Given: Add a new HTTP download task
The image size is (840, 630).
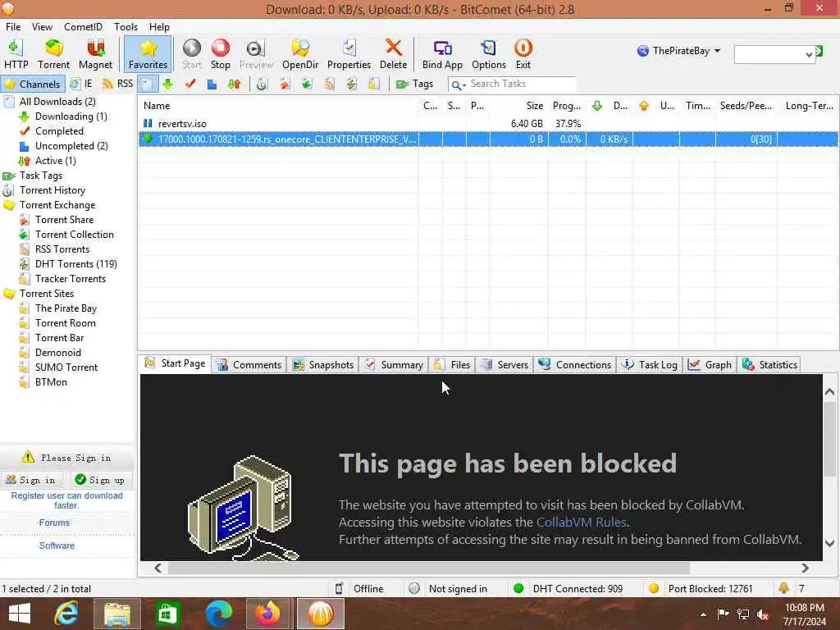Looking at the screenshot, I should [x=16, y=54].
